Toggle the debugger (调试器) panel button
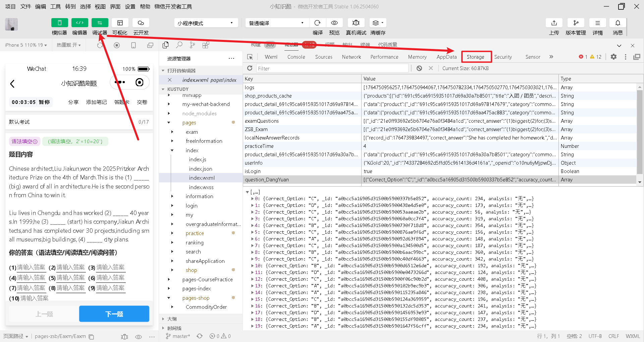Viewport: 644px width, 342px height. click(100, 23)
